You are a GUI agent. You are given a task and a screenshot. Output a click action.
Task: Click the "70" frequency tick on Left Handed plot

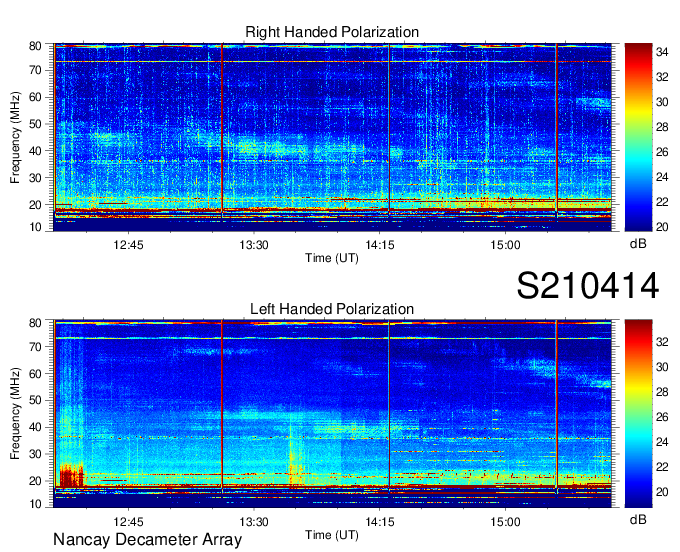tap(36, 346)
